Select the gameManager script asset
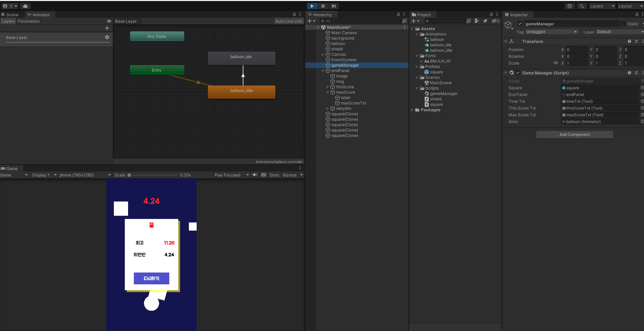Screen dimensions: 644x331 pyautogui.click(x=444, y=94)
